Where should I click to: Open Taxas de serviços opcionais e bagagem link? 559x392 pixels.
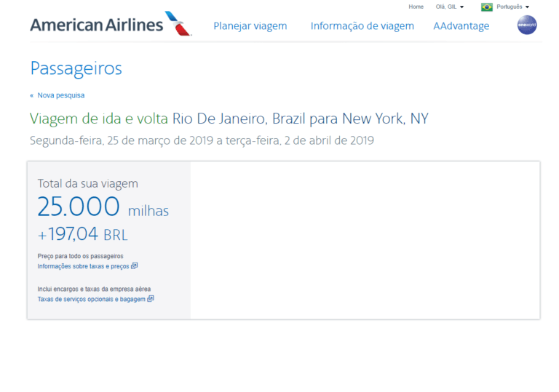click(92, 299)
